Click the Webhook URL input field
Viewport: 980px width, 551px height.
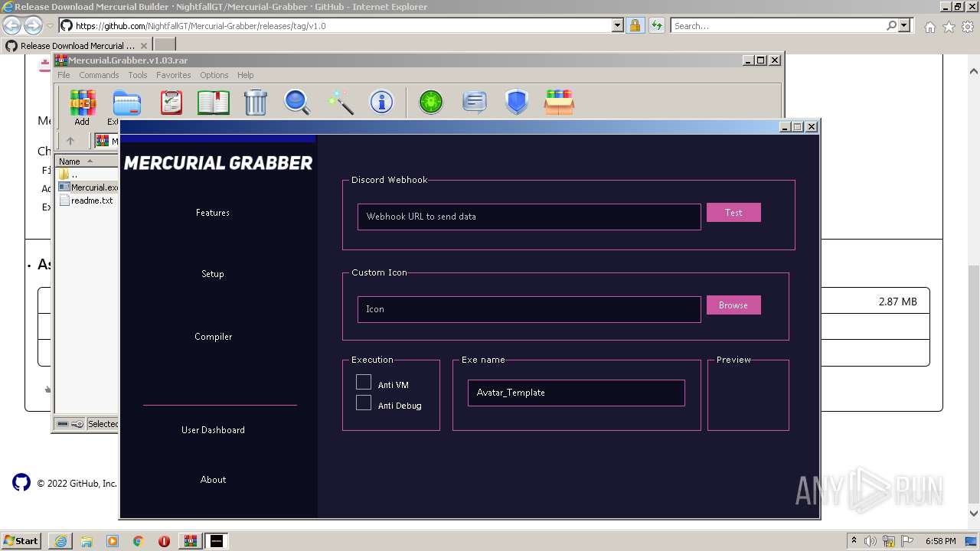pos(529,217)
